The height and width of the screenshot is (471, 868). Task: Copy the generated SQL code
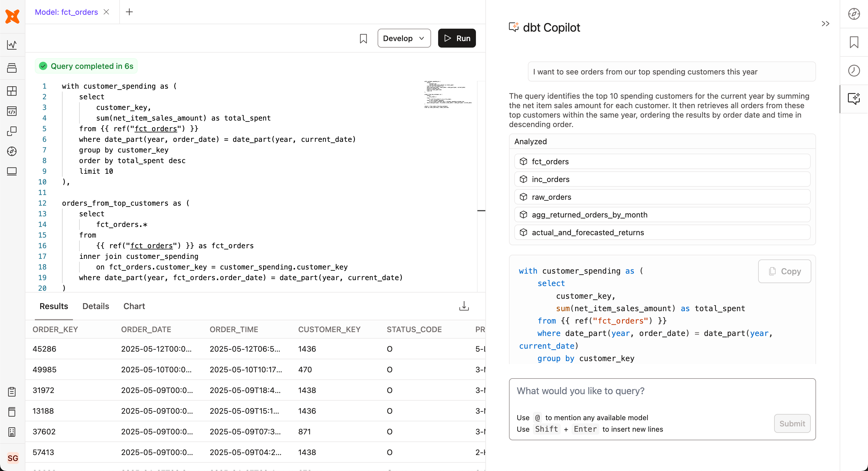tap(784, 272)
